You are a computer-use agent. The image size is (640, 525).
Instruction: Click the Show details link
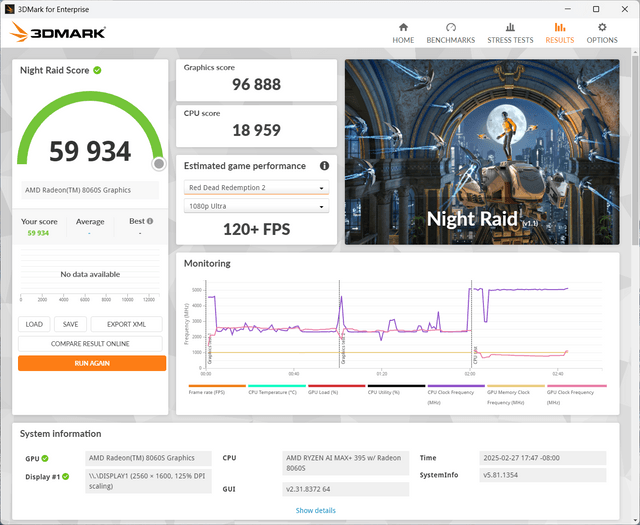316,510
